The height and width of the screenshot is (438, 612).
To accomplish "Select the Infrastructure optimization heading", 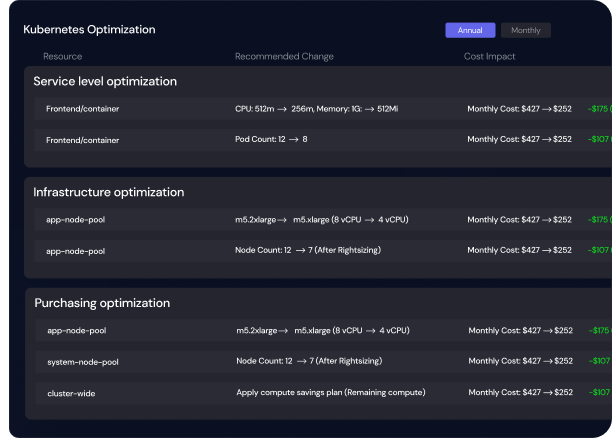I will click(x=109, y=192).
